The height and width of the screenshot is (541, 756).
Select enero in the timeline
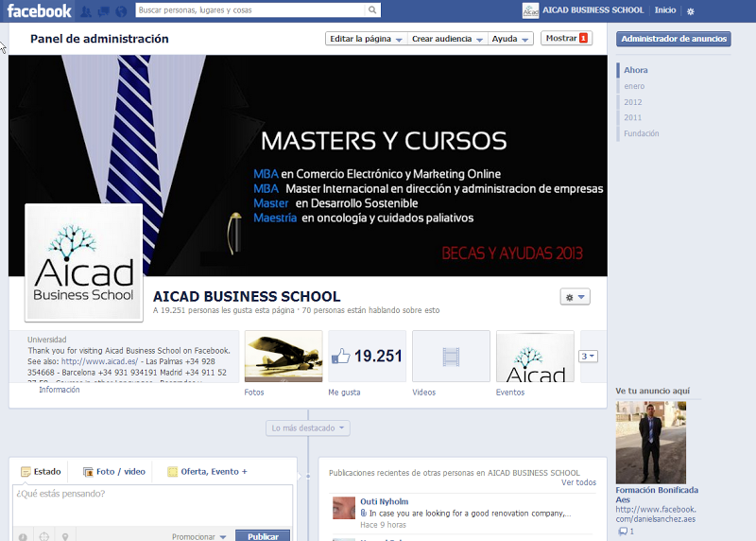coord(634,86)
